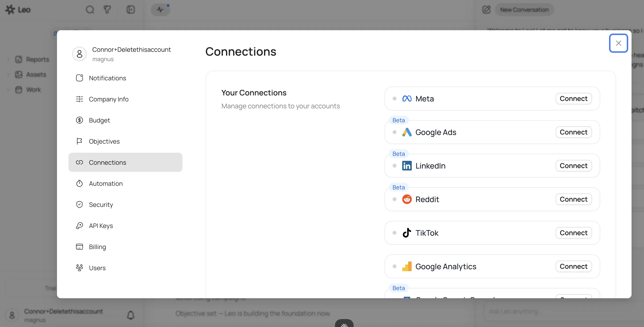644x327 pixels.
Task: Click the Objectives flag icon
Action: [79, 141]
